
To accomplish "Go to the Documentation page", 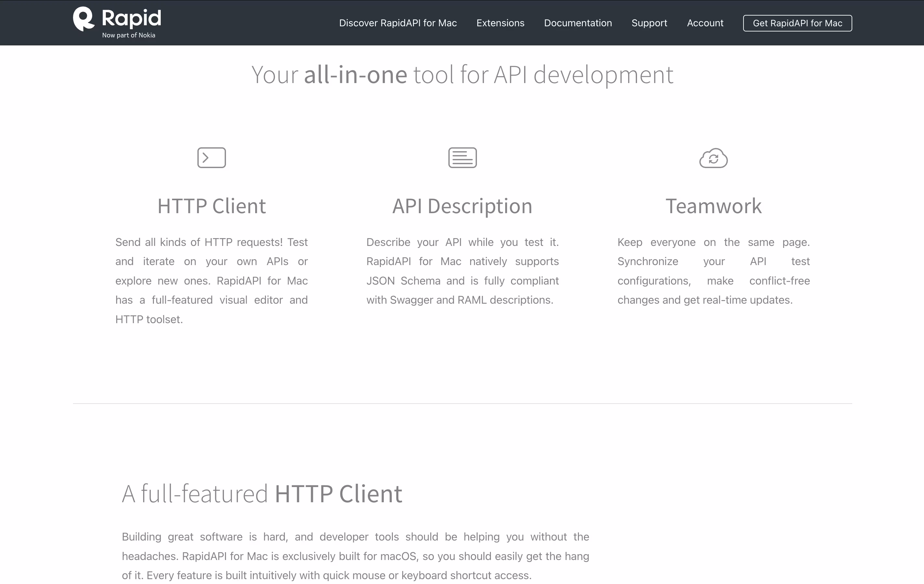I will 578,23.
